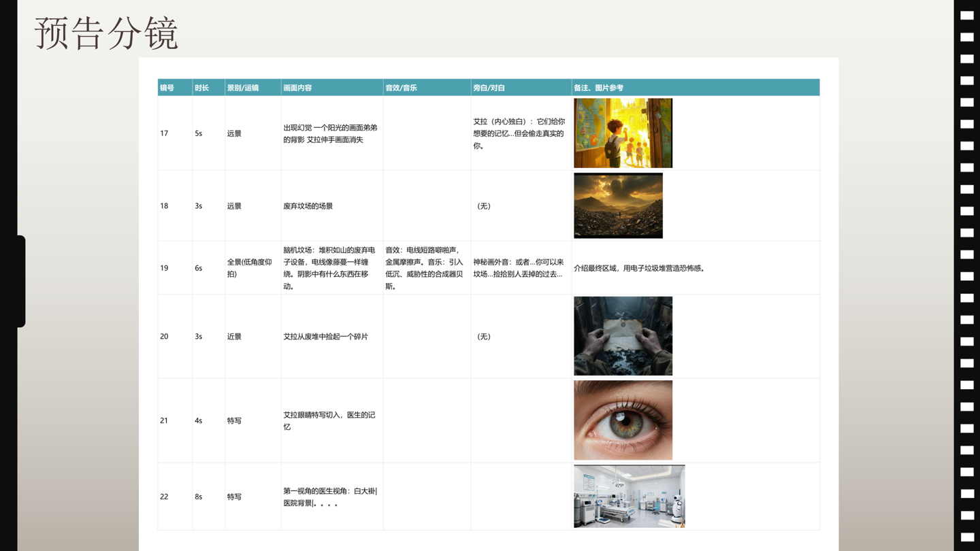
Task: Click the 介绍最终区域 remark text
Action: click(640, 268)
